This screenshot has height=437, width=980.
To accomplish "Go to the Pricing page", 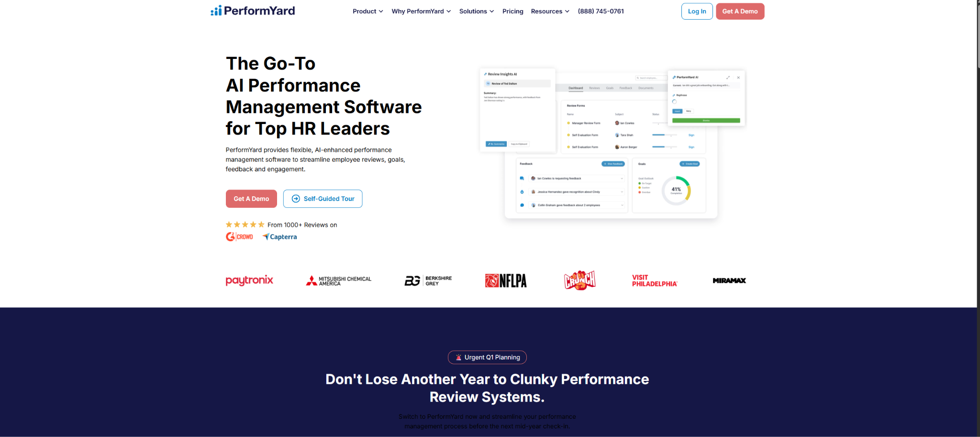I will 512,11.
